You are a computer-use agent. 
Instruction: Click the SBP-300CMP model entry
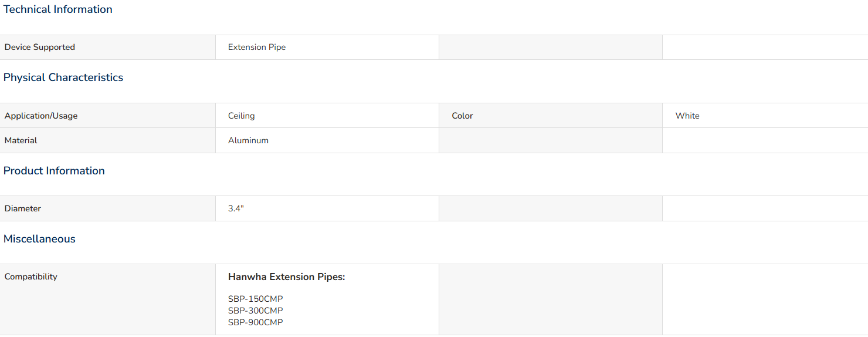coord(256,311)
